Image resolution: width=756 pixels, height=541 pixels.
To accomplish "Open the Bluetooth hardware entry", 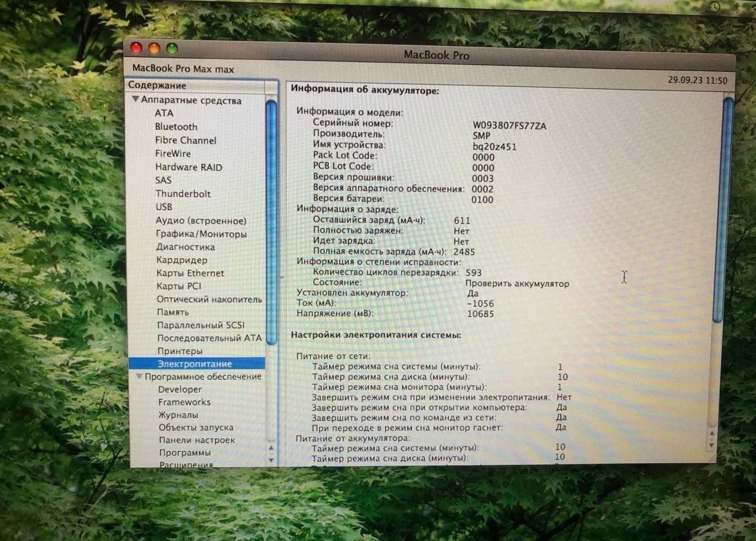I will tap(176, 126).
